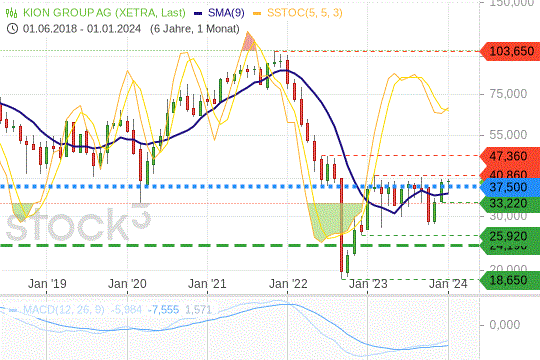
Task: Select the SSTOC(5, 5, 3) legend label
Action: coord(305,13)
